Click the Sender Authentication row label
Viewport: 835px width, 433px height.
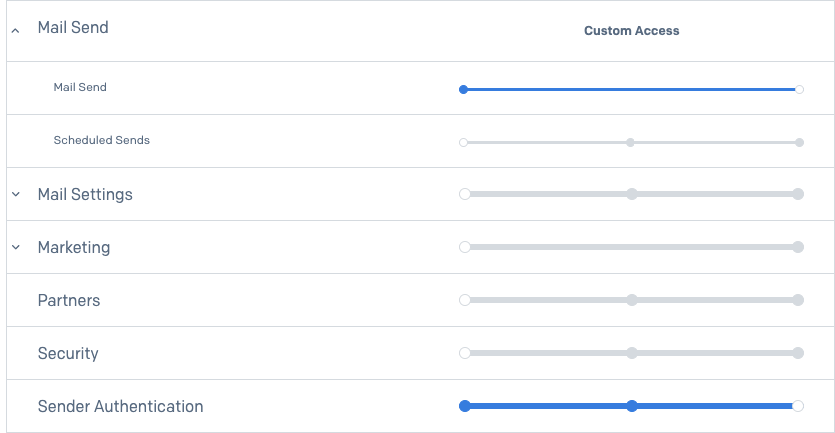pyautogui.click(x=120, y=406)
